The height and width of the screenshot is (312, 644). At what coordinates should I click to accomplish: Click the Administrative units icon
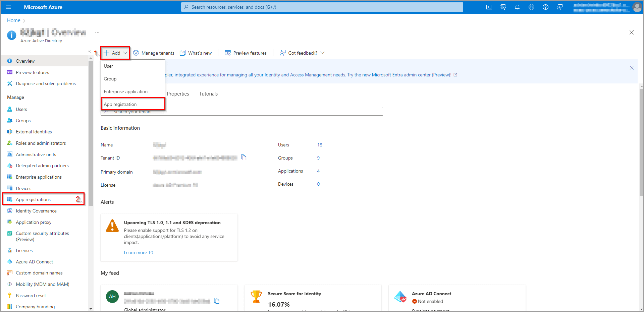tap(10, 154)
